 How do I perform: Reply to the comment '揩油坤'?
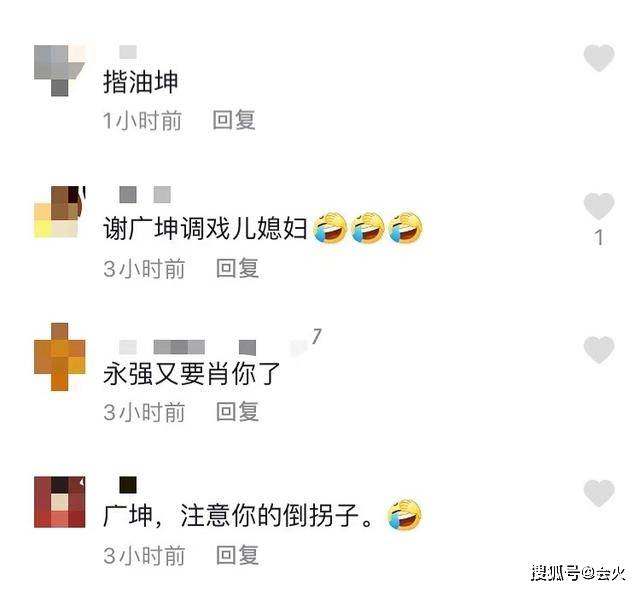point(234,120)
